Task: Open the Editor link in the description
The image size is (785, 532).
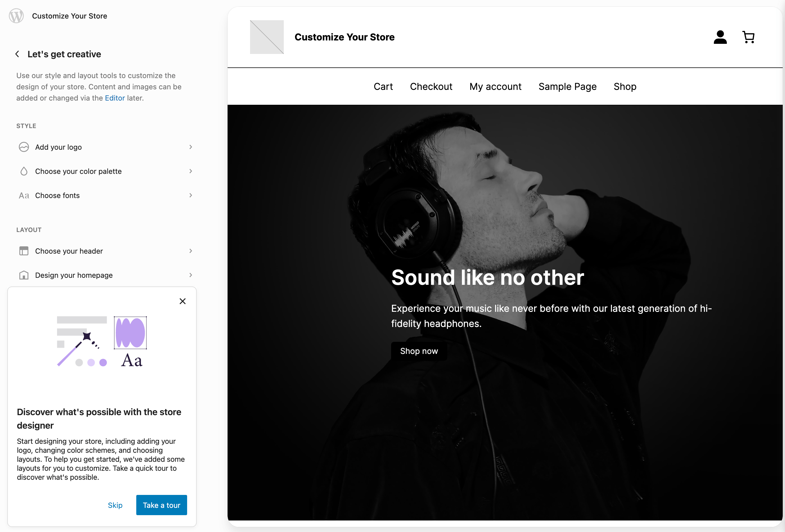Action: point(115,98)
